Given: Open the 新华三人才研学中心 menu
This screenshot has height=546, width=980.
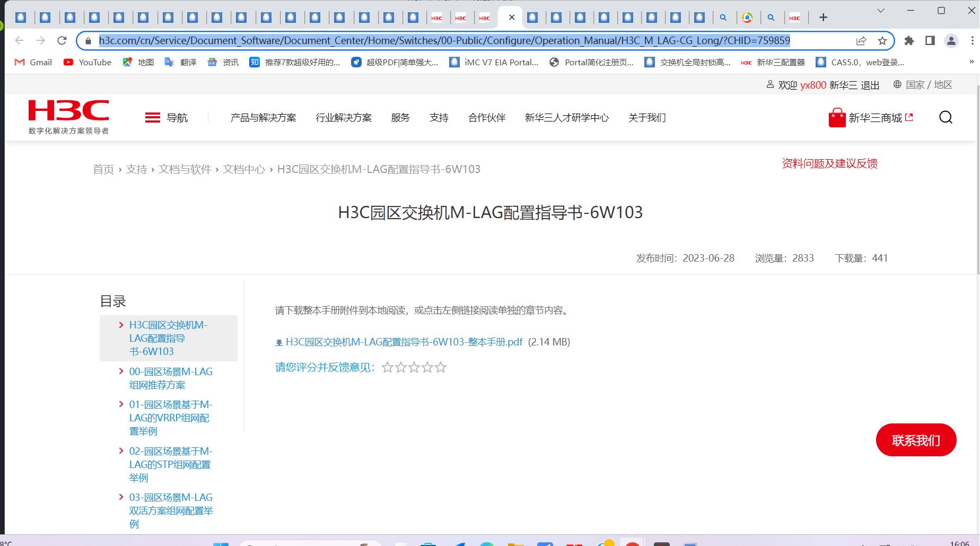Looking at the screenshot, I should [x=567, y=117].
